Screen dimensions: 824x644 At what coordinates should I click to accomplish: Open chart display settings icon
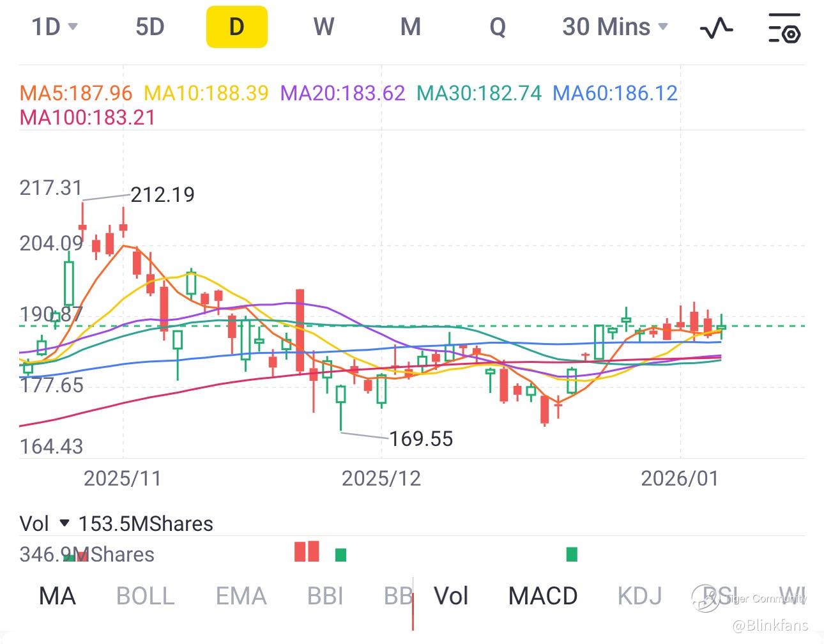coord(784,27)
